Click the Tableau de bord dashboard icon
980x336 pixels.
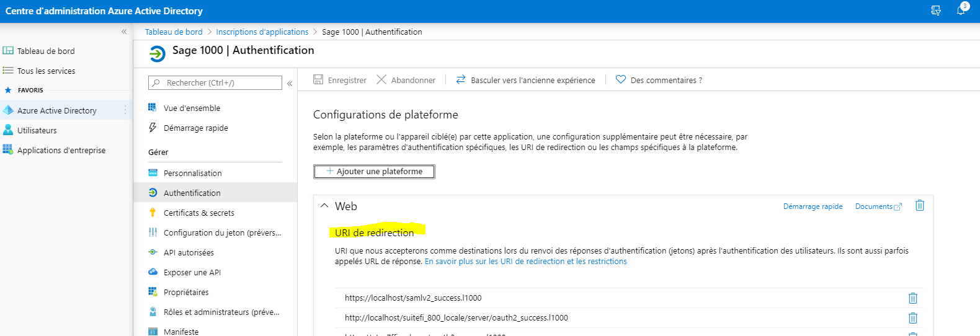coord(8,51)
